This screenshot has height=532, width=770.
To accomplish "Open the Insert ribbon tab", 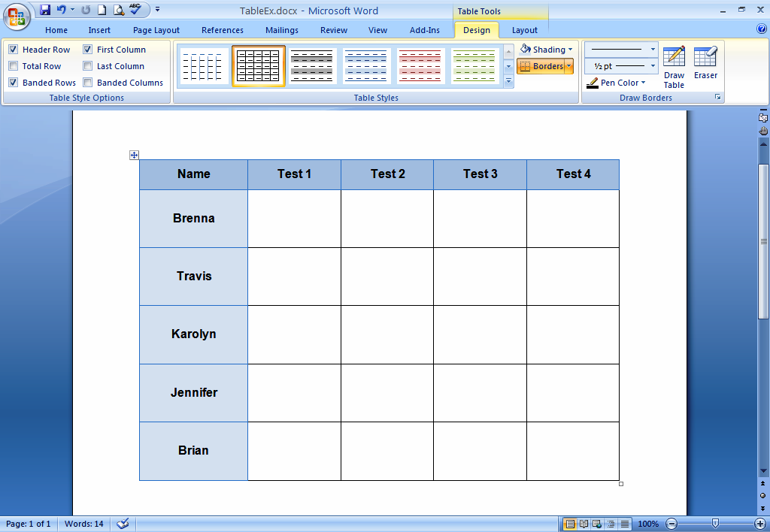I will [99, 30].
